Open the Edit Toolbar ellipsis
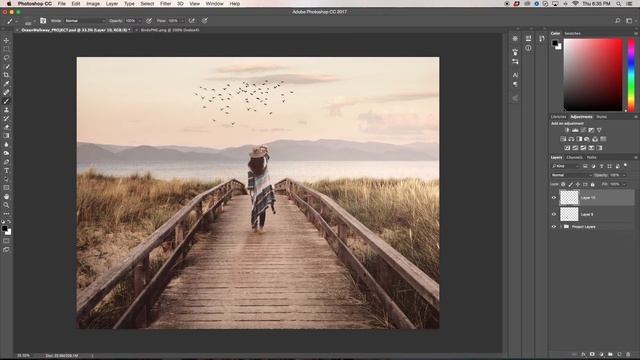The height and width of the screenshot is (360, 640). 6,213
